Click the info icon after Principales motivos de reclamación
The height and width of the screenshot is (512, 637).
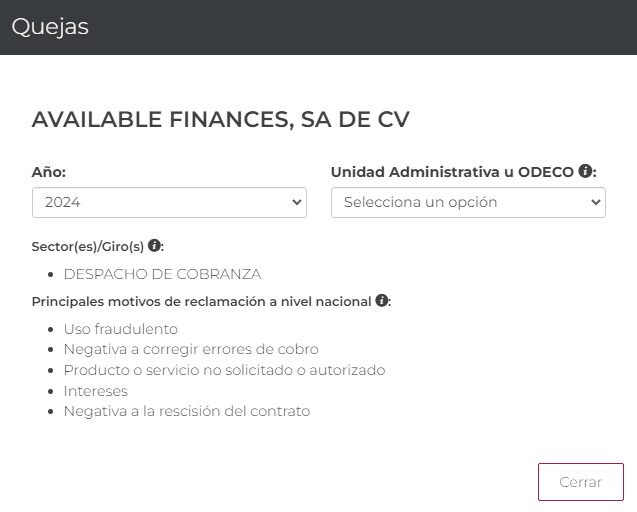[x=382, y=300]
